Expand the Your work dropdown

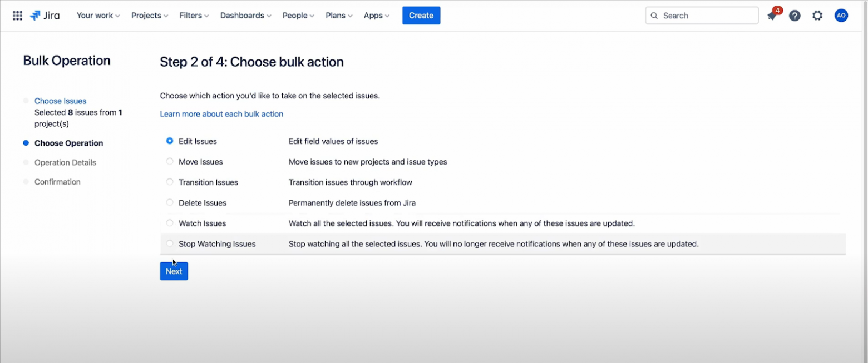(x=98, y=16)
